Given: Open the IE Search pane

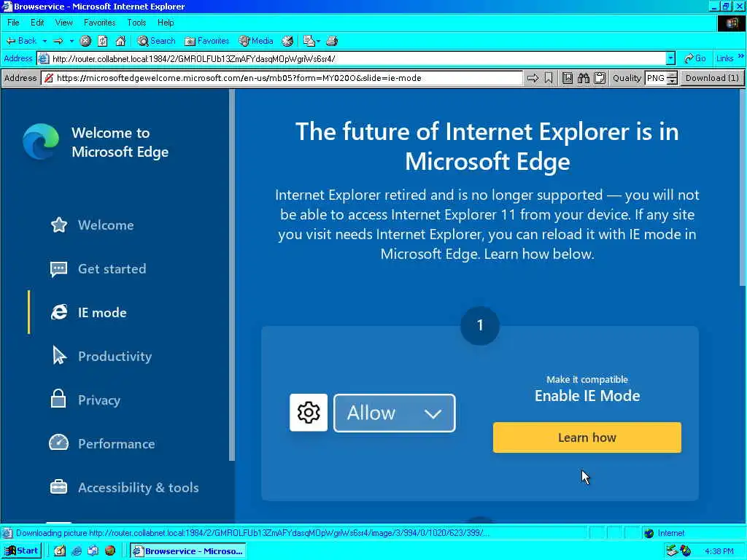Looking at the screenshot, I should 156,41.
